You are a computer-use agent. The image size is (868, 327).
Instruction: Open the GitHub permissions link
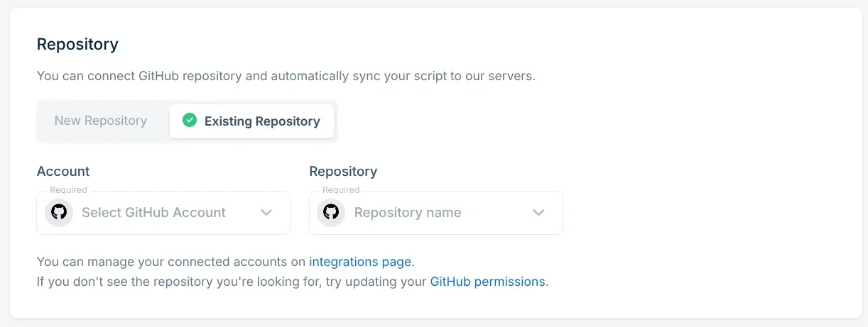[x=488, y=282]
